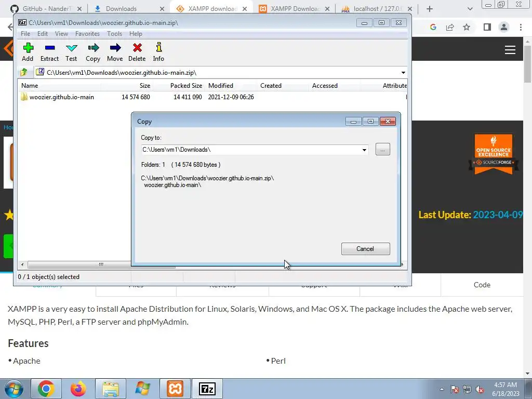Screen dimensions: 532x399
Task: Click the Google icon in Chrome toolbar
Action: 433,27
